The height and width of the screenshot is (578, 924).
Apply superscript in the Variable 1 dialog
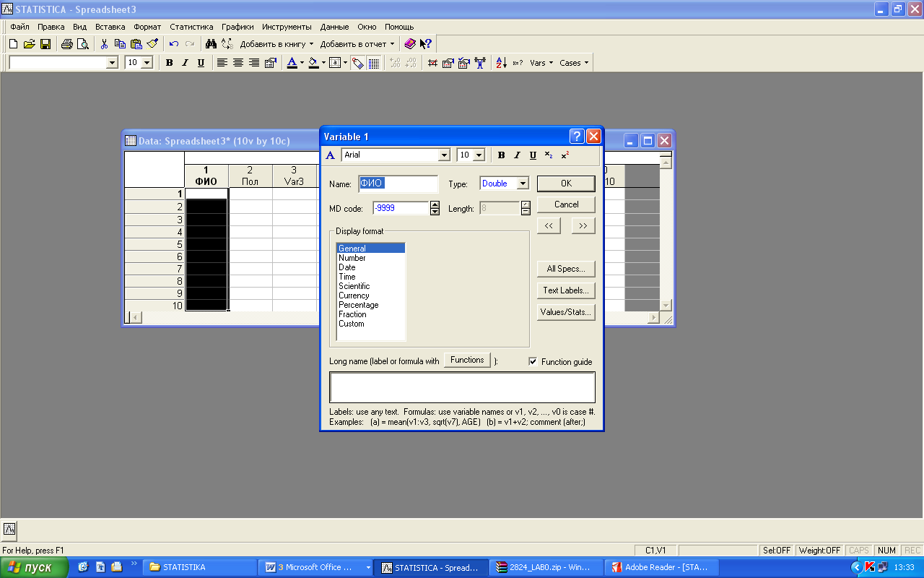click(565, 155)
